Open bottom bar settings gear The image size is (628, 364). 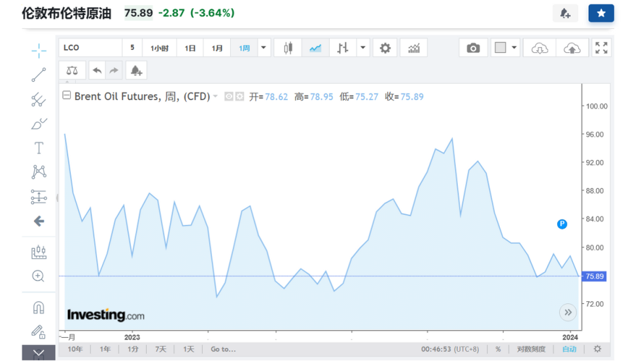[597, 349]
